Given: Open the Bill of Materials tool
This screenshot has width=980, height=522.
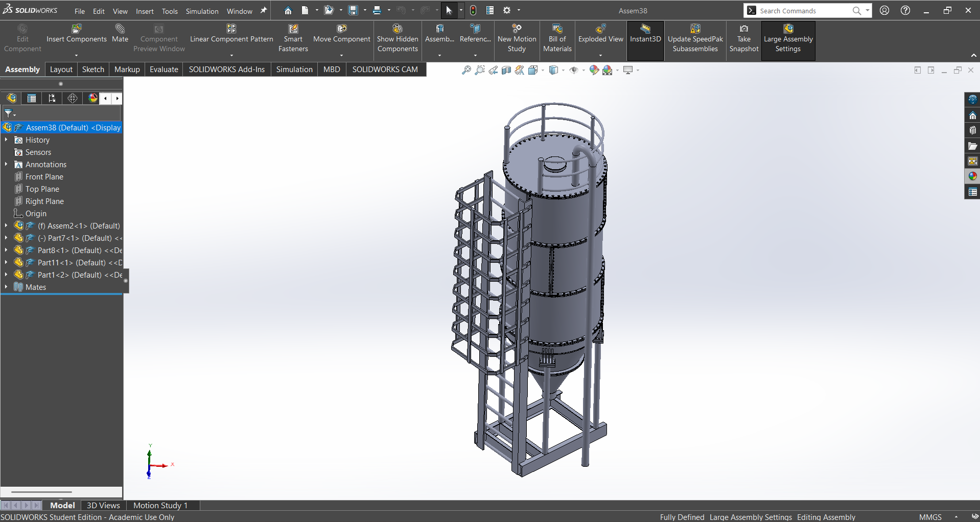Looking at the screenshot, I should pyautogui.click(x=557, y=29).
